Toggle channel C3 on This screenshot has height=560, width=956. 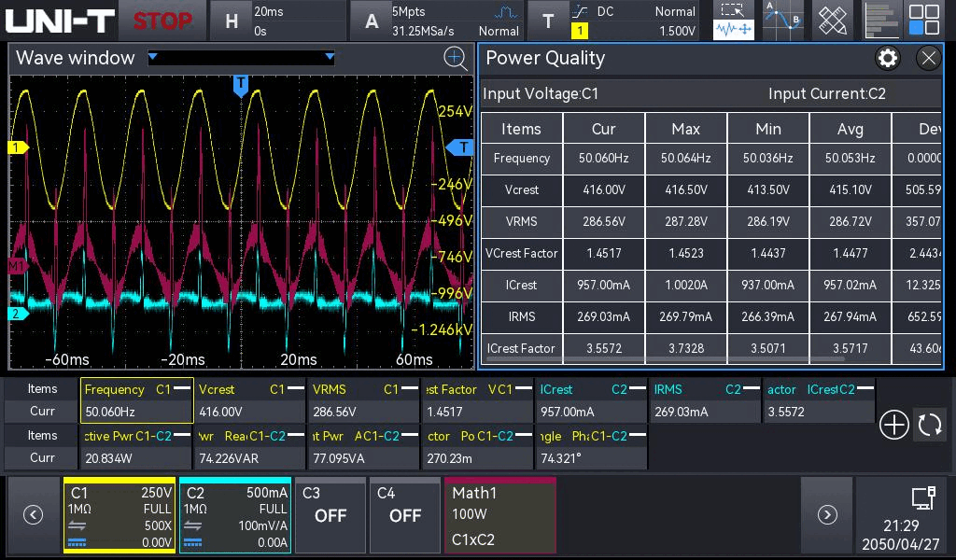330,515
